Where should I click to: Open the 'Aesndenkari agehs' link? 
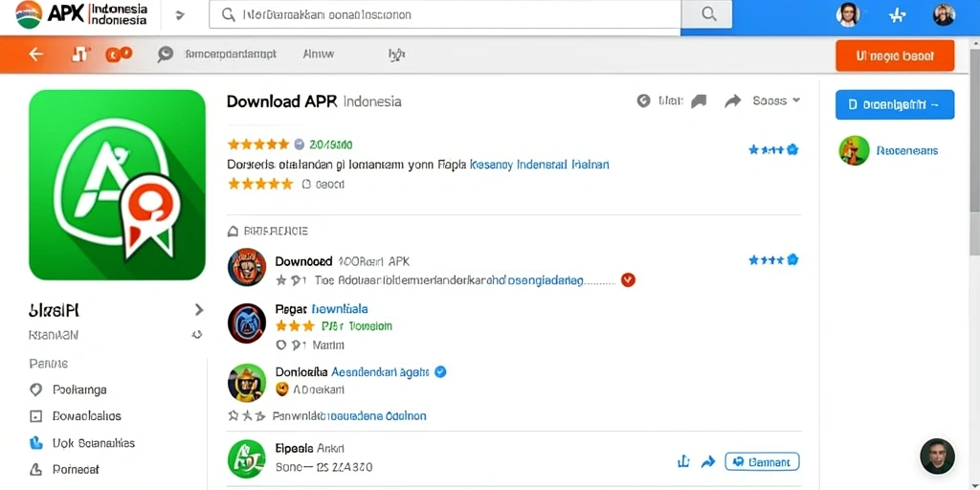pyautogui.click(x=380, y=372)
